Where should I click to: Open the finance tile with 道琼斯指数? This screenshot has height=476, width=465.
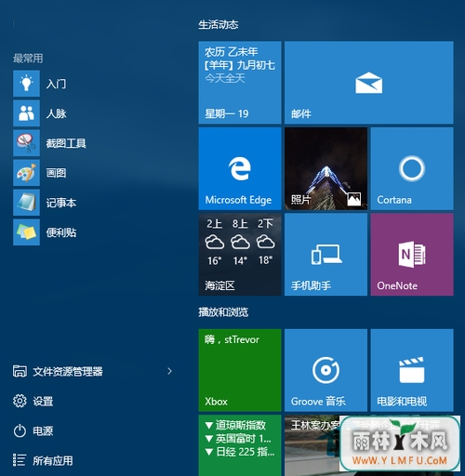(240, 445)
